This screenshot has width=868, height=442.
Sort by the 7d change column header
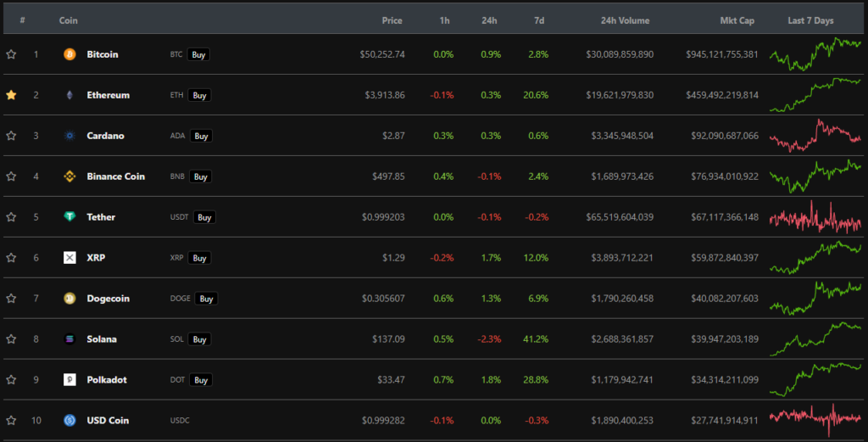(539, 20)
